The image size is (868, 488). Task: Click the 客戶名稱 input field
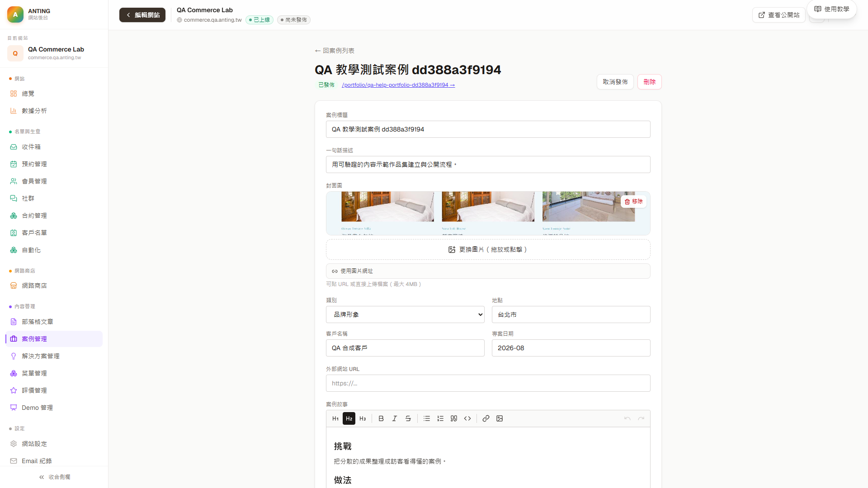[405, 348]
